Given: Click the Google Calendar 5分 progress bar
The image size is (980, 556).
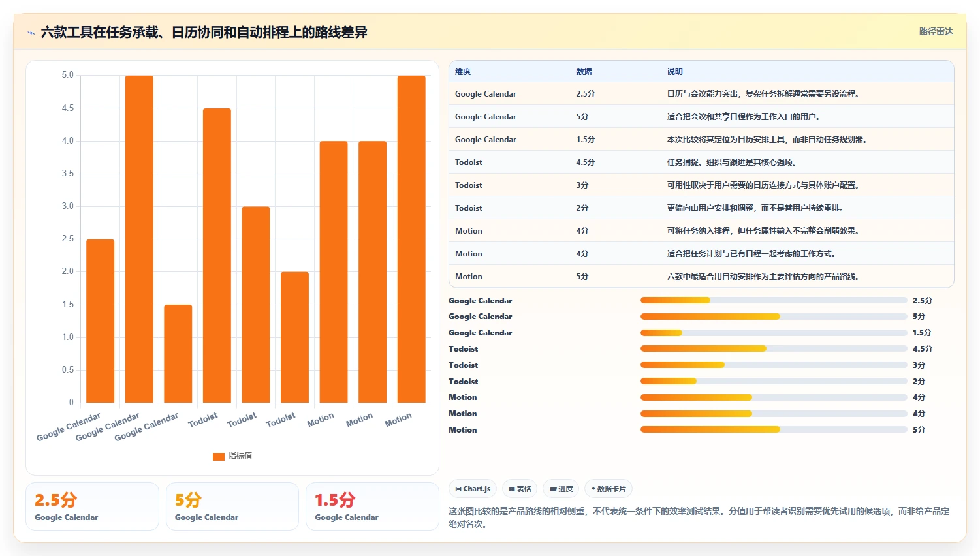Looking at the screenshot, I should 774,317.
